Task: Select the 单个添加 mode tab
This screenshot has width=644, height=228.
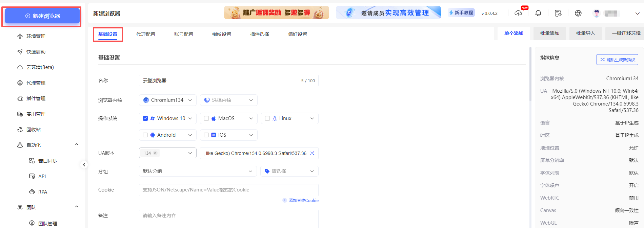Action: click(x=514, y=33)
